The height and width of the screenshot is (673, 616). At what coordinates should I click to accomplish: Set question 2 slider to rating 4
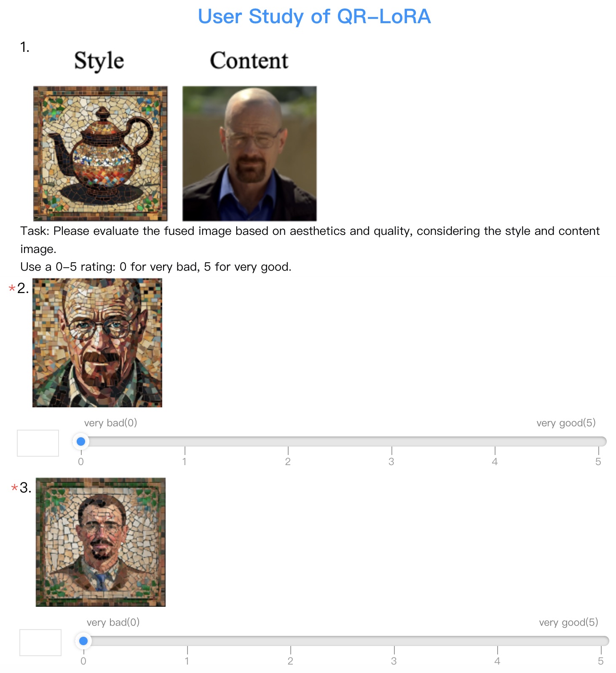tap(495, 441)
